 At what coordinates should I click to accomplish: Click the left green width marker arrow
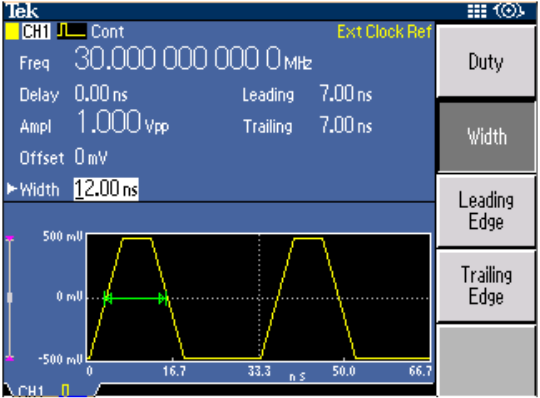point(108,298)
